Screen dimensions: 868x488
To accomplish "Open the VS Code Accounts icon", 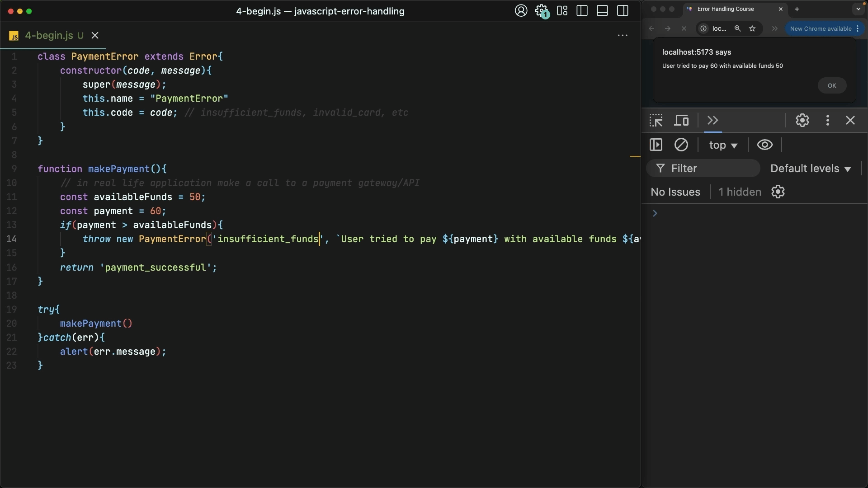I will click(x=521, y=11).
